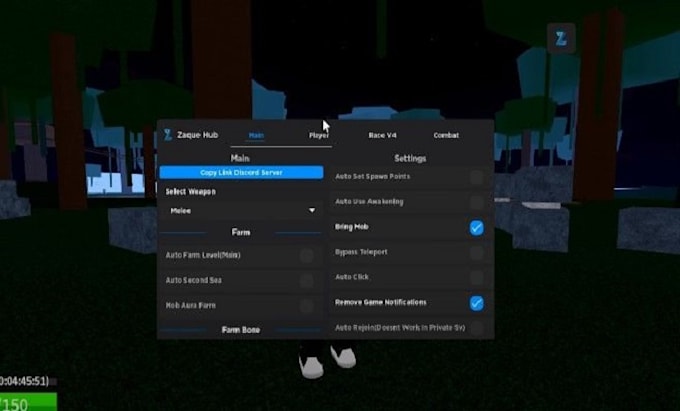Click the Zaque Hub title text
Screen dimensions: 680x411
coord(197,135)
